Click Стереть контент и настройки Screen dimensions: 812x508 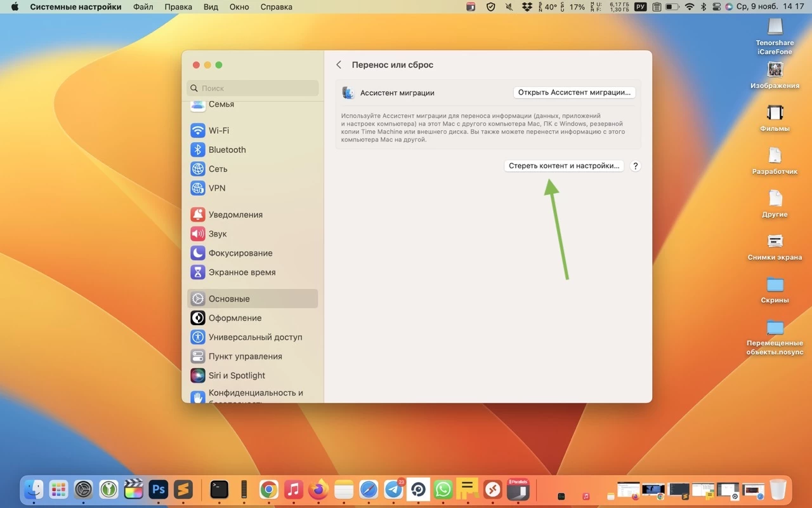pos(563,165)
